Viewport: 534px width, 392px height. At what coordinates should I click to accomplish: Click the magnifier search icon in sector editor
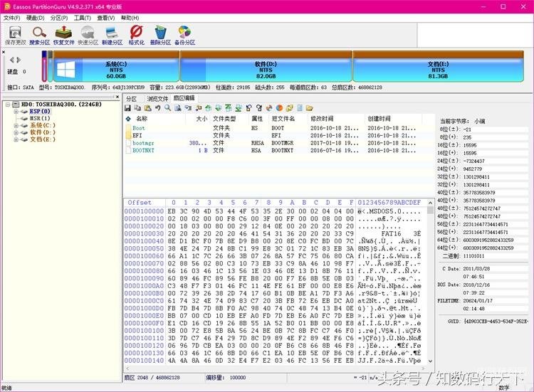pos(167,108)
